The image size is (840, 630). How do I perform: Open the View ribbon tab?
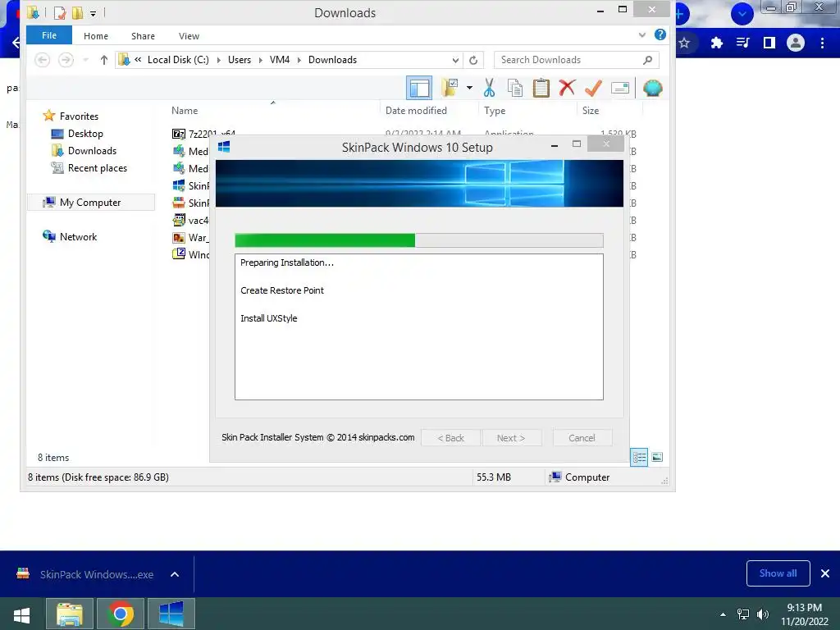point(189,36)
